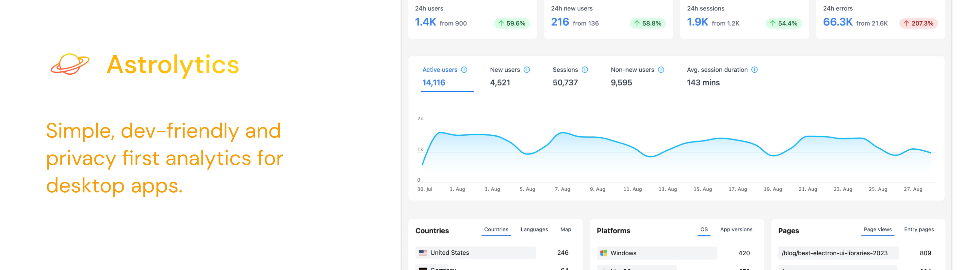Screen dimensions: 980x270
Task: Click the 'from 900' comparison text
Action: tap(453, 23)
